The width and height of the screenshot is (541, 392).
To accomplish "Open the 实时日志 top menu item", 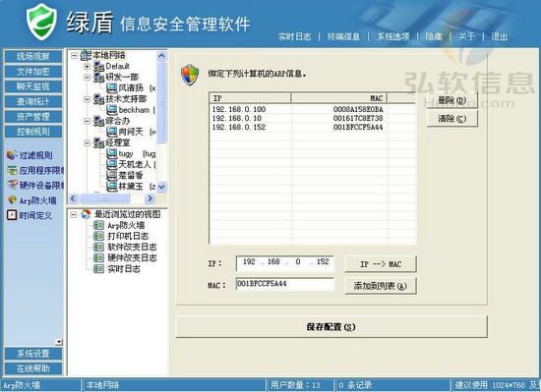I will [x=295, y=36].
